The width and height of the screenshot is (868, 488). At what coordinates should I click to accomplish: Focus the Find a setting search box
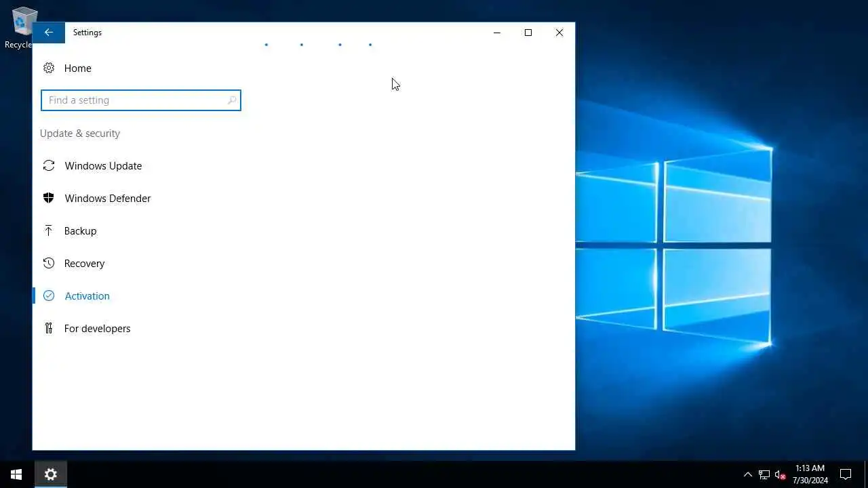tap(140, 100)
